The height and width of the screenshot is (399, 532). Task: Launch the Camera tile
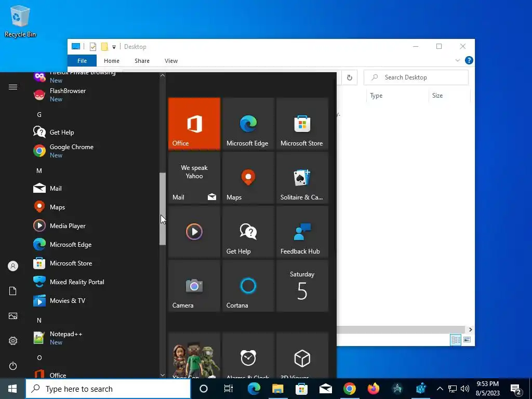194,286
